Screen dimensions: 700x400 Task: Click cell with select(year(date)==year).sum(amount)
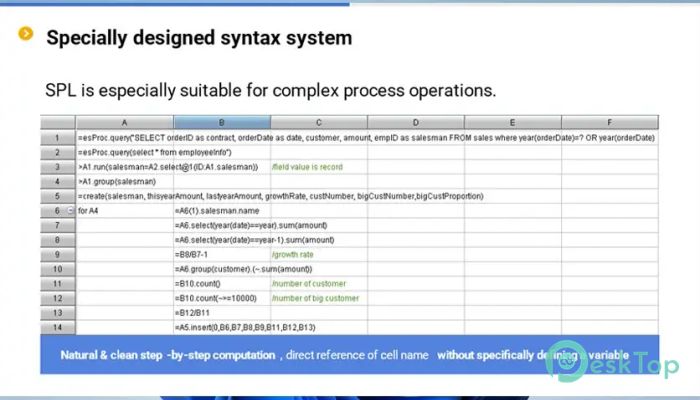(251, 225)
